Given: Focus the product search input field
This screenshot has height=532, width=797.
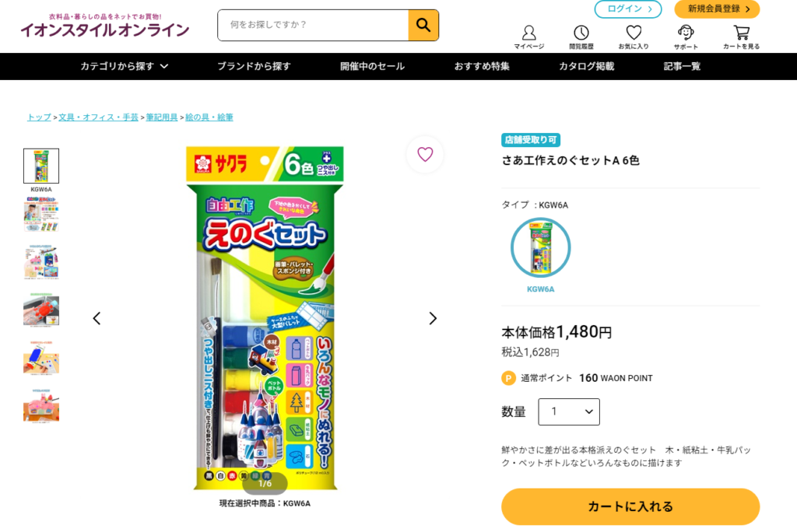Looking at the screenshot, I should click(313, 25).
